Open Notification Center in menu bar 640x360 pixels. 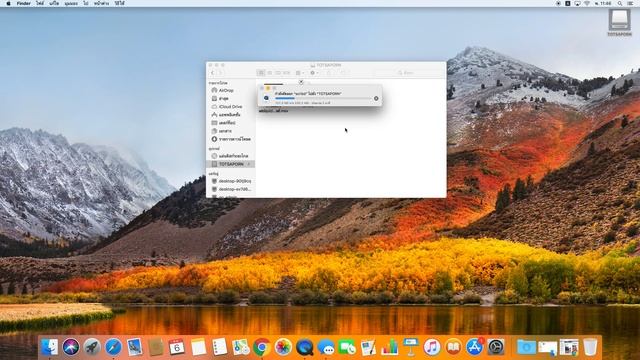coord(631,3)
